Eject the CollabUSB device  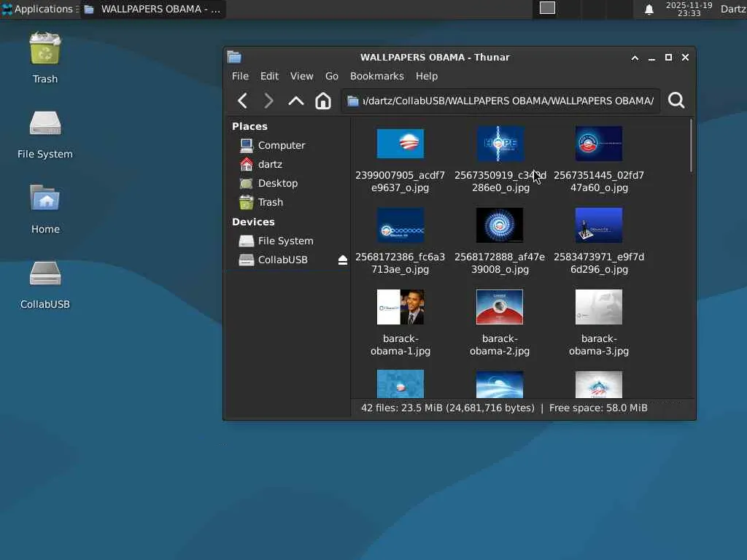(342, 260)
